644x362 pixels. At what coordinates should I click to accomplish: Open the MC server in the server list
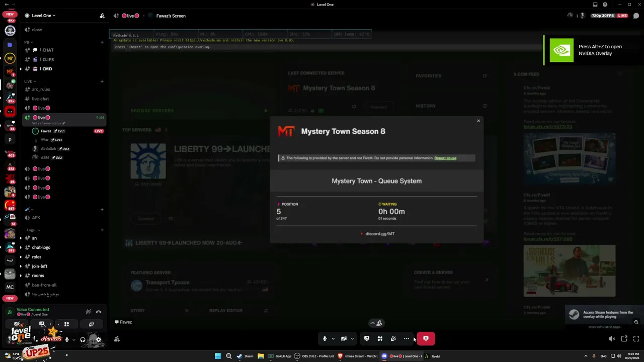click(x=10, y=287)
